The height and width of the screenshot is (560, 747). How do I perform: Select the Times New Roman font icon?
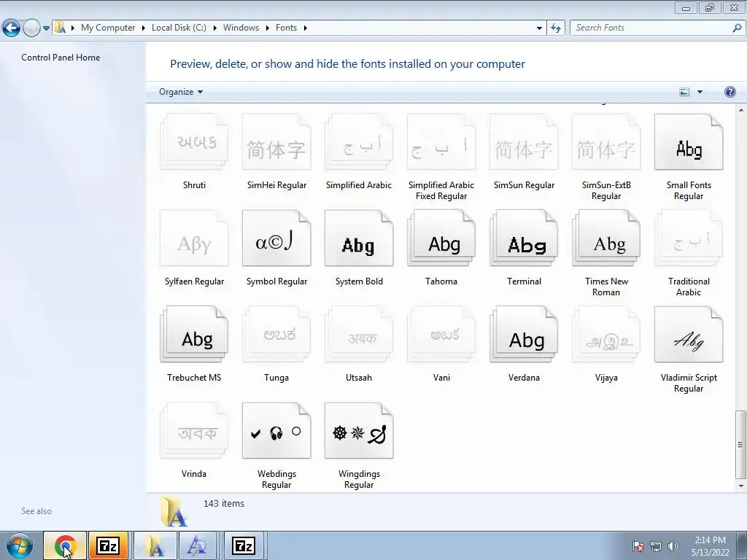(x=606, y=238)
